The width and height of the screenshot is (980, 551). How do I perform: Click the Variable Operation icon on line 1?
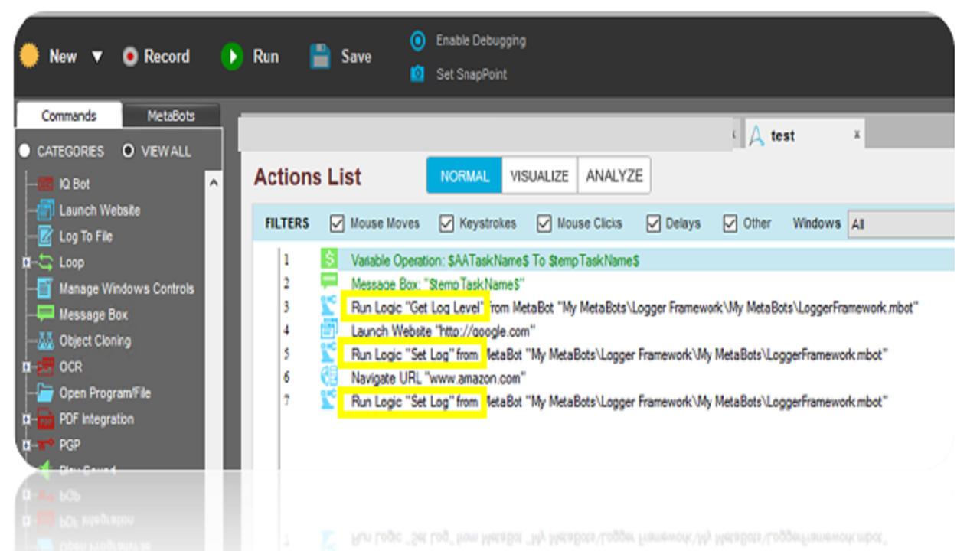329,260
